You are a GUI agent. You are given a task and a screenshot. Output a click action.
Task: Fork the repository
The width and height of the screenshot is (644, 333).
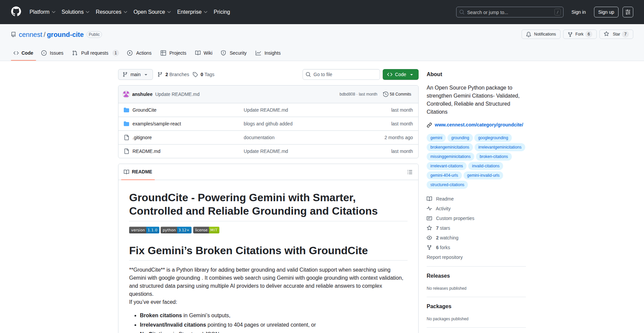tap(579, 34)
